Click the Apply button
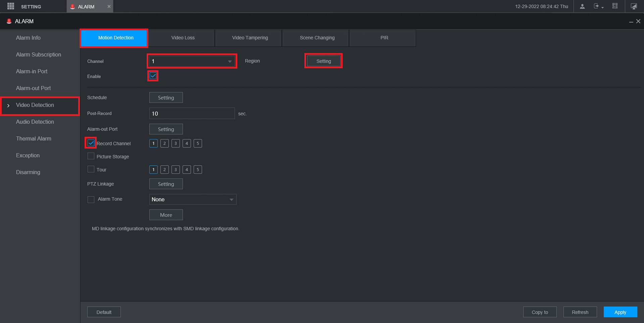This screenshot has width=644, height=323. (620, 312)
